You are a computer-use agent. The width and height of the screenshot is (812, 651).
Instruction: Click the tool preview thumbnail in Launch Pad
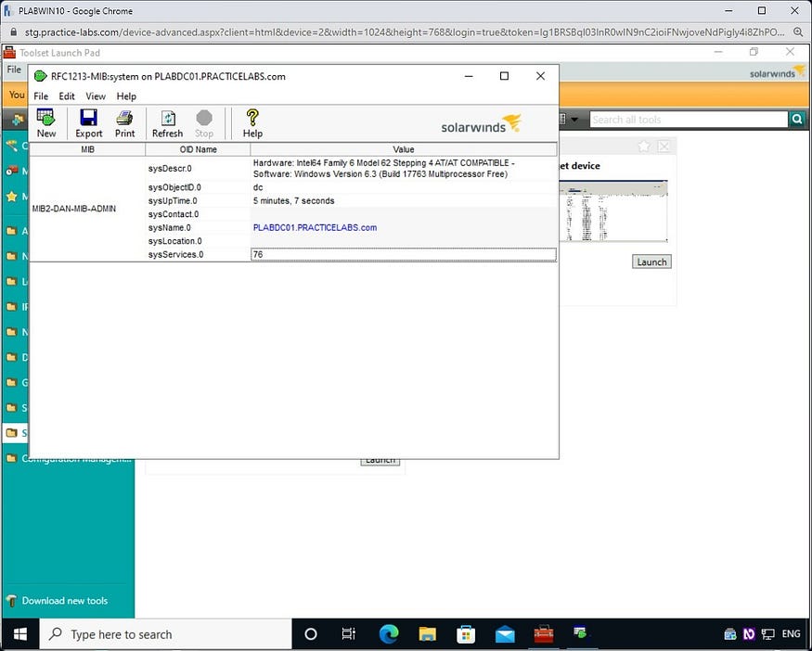point(613,211)
